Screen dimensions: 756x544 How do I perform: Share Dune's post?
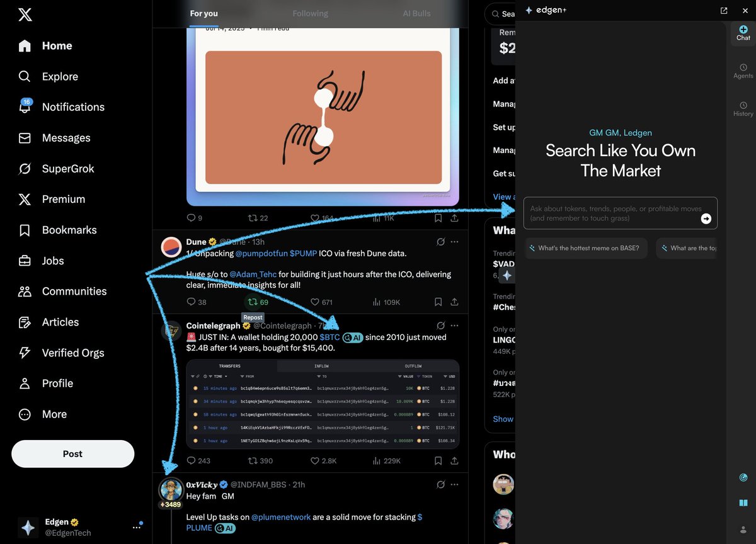454,302
